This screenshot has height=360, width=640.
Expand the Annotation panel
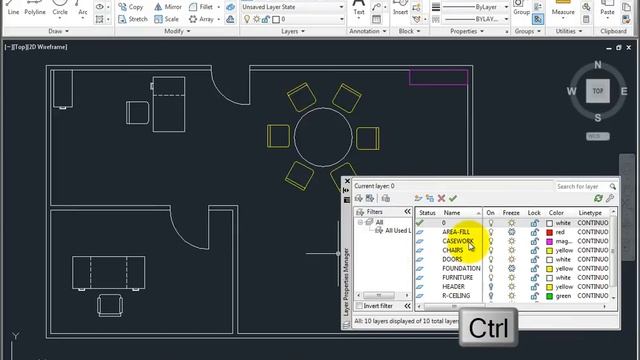pyautogui.click(x=367, y=31)
